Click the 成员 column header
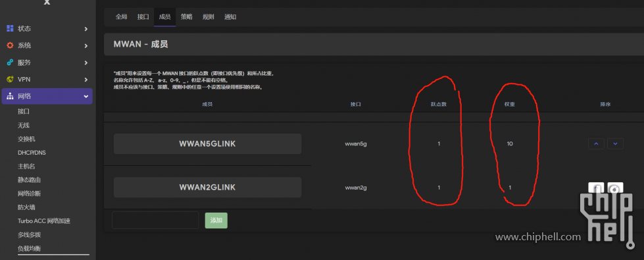The image size is (644, 260). coord(207,104)
